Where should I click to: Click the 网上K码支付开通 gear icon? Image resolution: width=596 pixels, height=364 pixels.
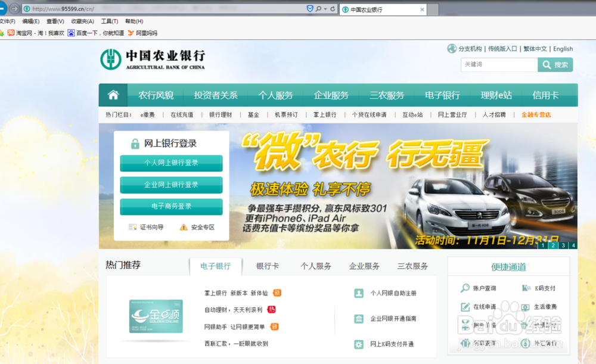pos(359,344)
